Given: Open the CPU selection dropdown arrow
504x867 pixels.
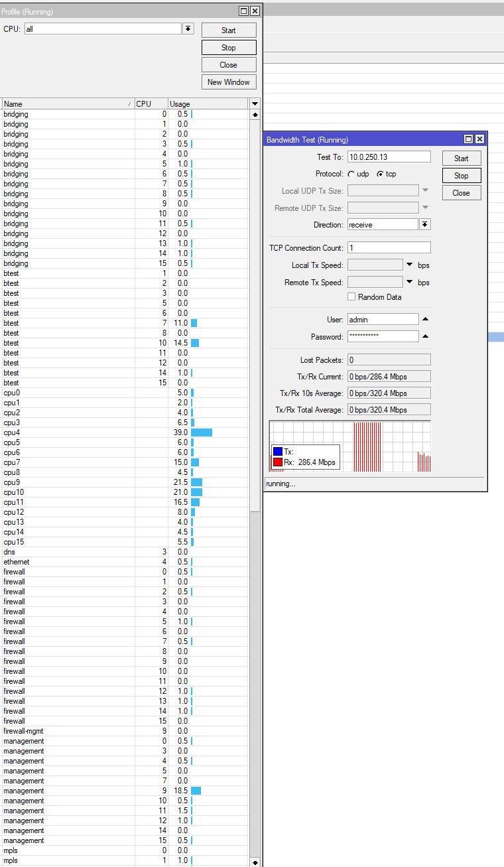Looking at the screenshot, I should pyautogui.click(x=188, y=29).
